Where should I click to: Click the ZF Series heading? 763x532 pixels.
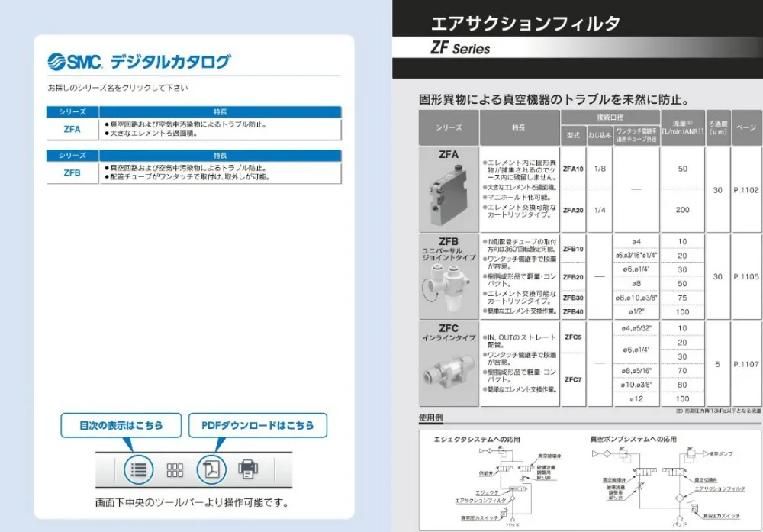tap(460, 48)
